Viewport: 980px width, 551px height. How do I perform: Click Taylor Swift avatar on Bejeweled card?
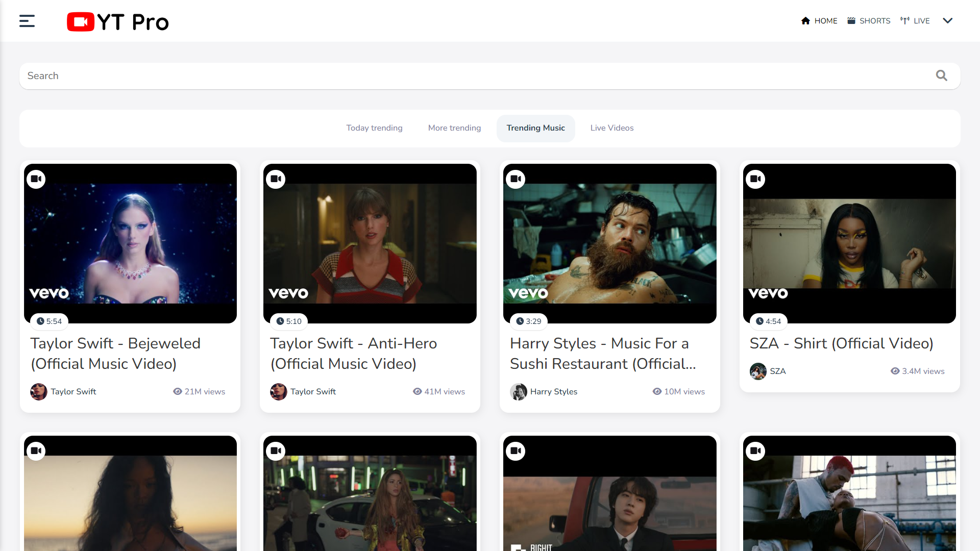pos(39,392)
